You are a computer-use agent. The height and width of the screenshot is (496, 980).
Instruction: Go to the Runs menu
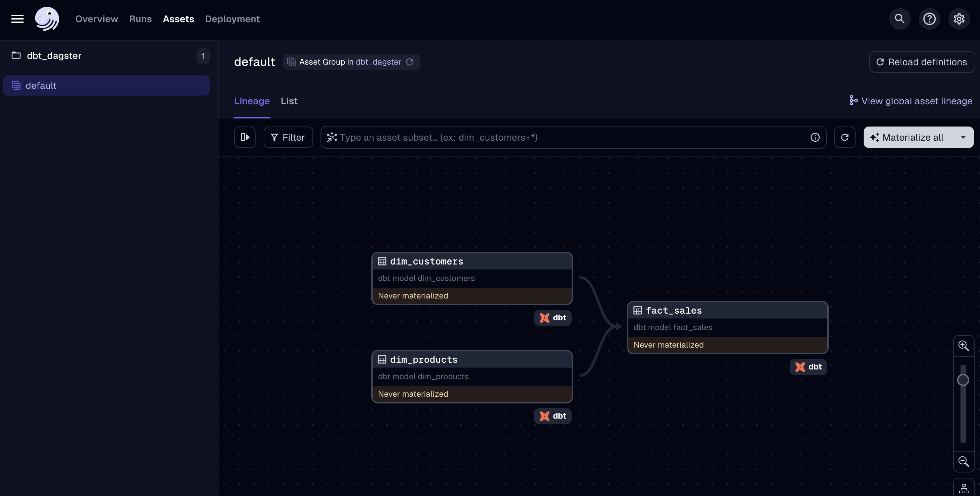click(140, 19)
